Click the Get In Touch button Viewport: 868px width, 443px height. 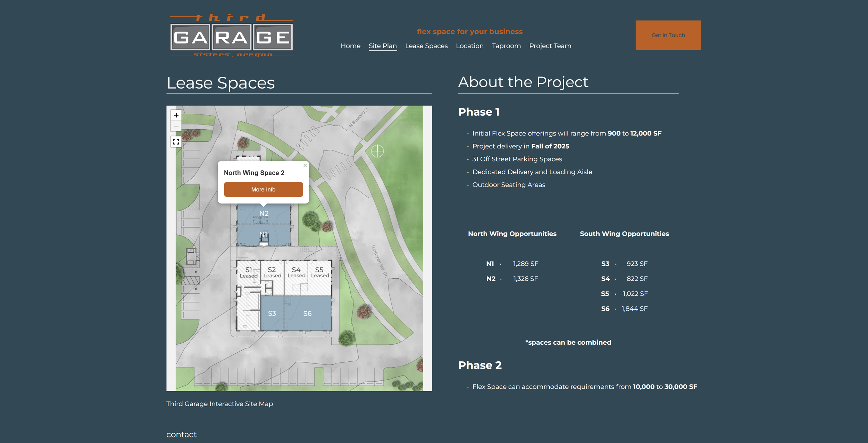pyautogui.click(x=668, y=35)
